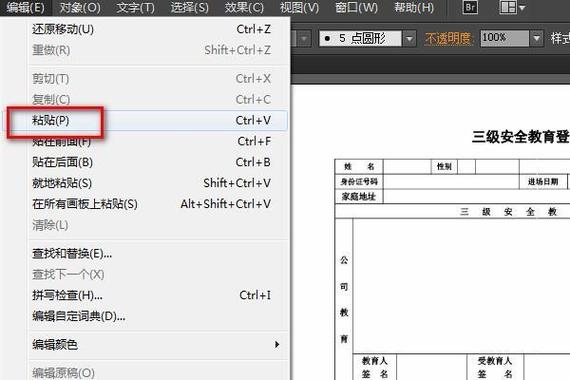Open the 编辑(E) menu
Screen dimensions: 570x380
click(25, 8)
